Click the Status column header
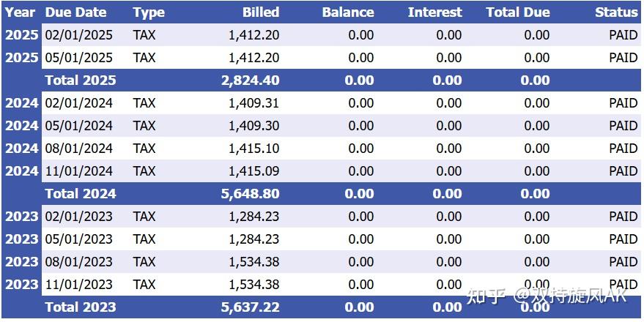The image size is (644, 322). (616, 12)
